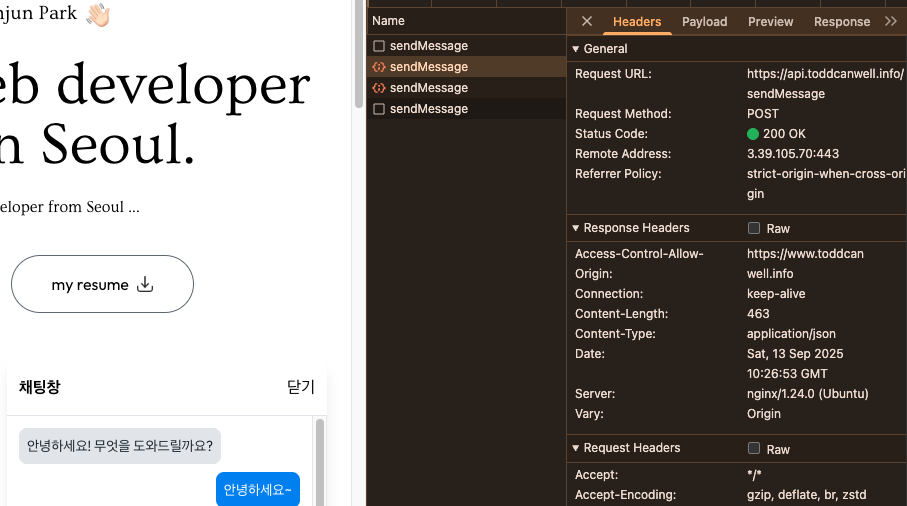Click JSON icon of third sendMessage request

[x=379, y=88]
